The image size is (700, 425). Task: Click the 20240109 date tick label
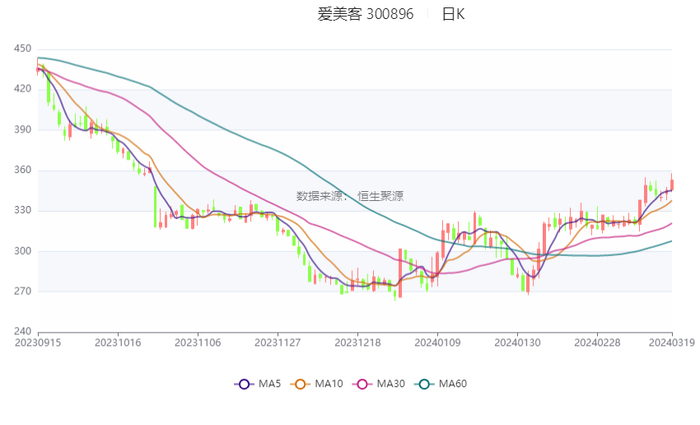437,342
